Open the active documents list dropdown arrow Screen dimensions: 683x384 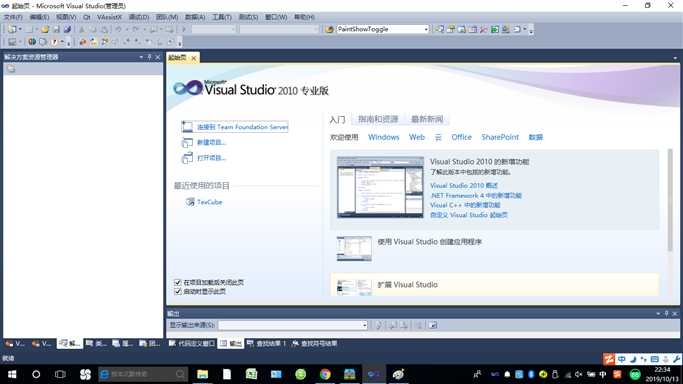[675, 58]
